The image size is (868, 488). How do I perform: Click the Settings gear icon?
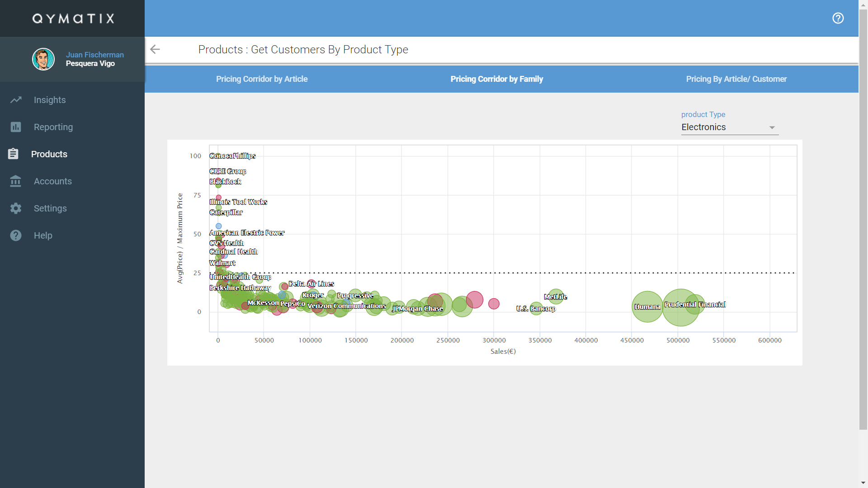[x=16, y=208]
